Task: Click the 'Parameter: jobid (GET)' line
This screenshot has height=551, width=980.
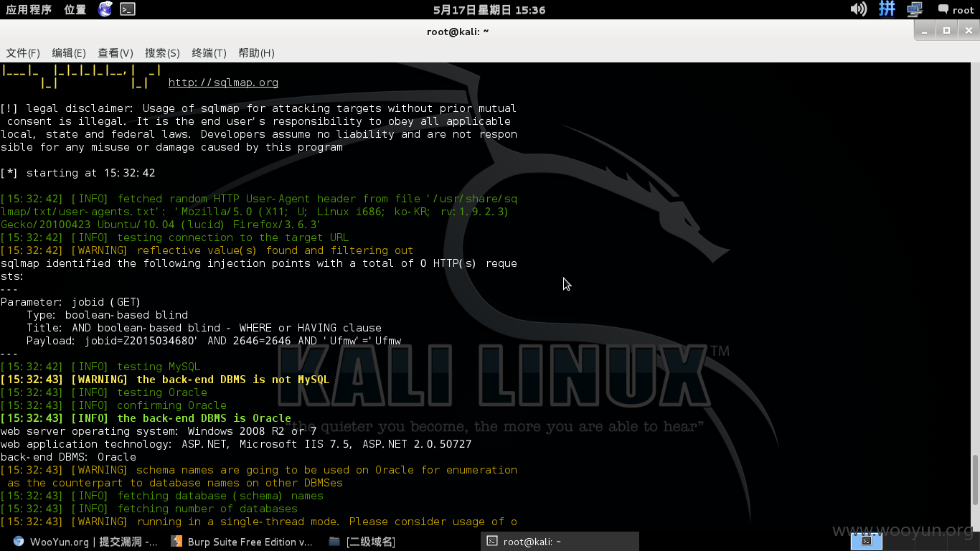Action: (70, 302)
